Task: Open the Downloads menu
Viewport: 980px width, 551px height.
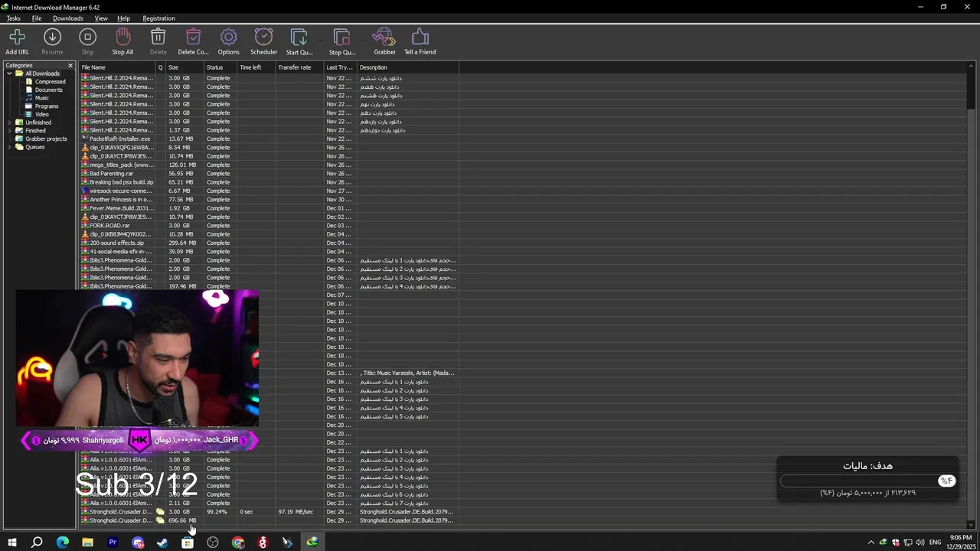Action: [x=67, y=18]
